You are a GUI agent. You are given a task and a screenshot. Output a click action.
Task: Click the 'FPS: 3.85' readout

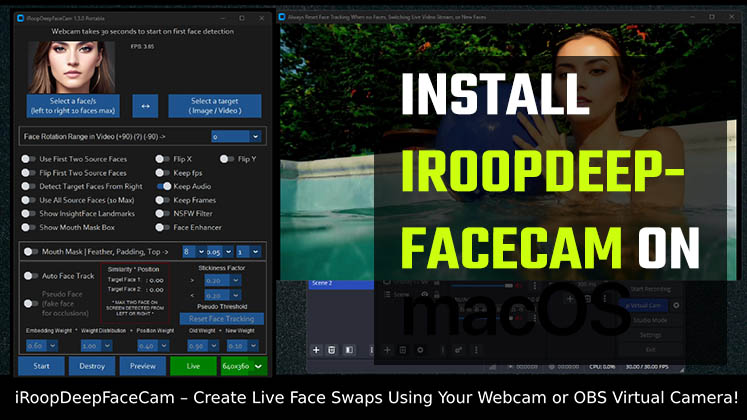pyautogui.click(x=142, y=47)
